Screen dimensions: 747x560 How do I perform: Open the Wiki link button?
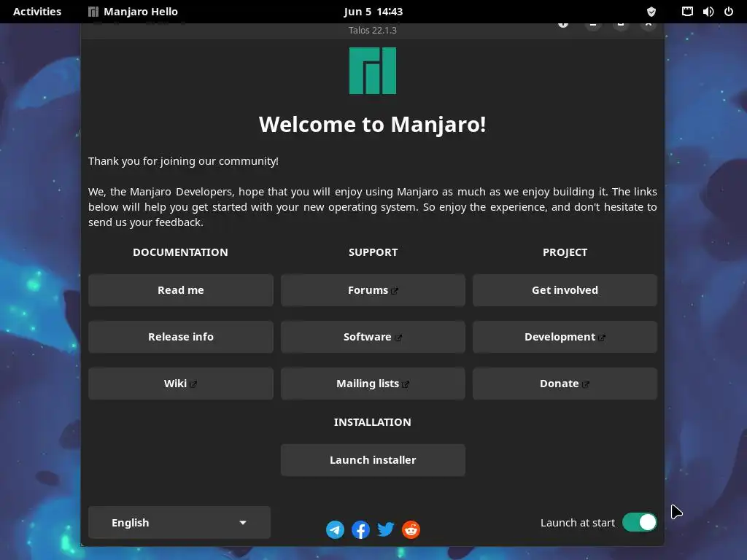[181, 384]
